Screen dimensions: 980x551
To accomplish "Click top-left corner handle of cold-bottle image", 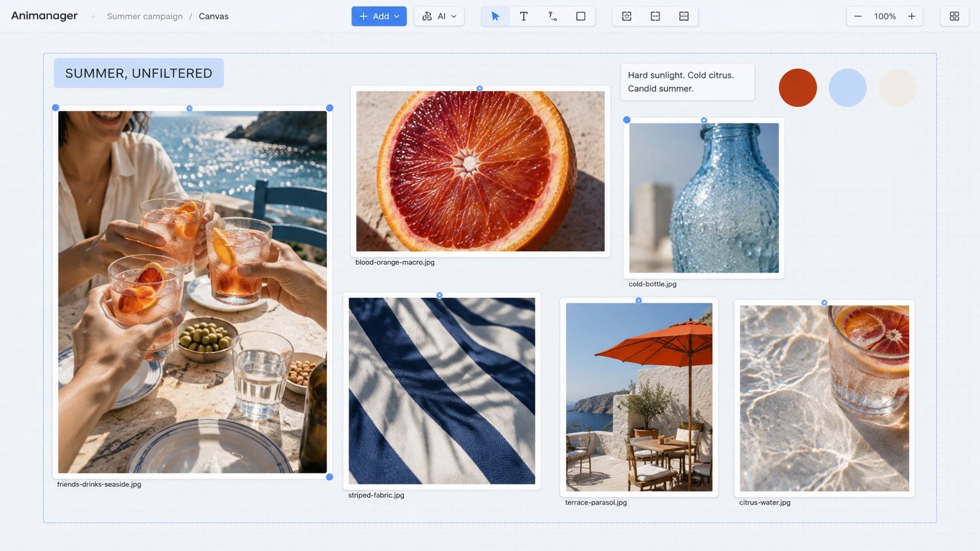I will [626, 120].
